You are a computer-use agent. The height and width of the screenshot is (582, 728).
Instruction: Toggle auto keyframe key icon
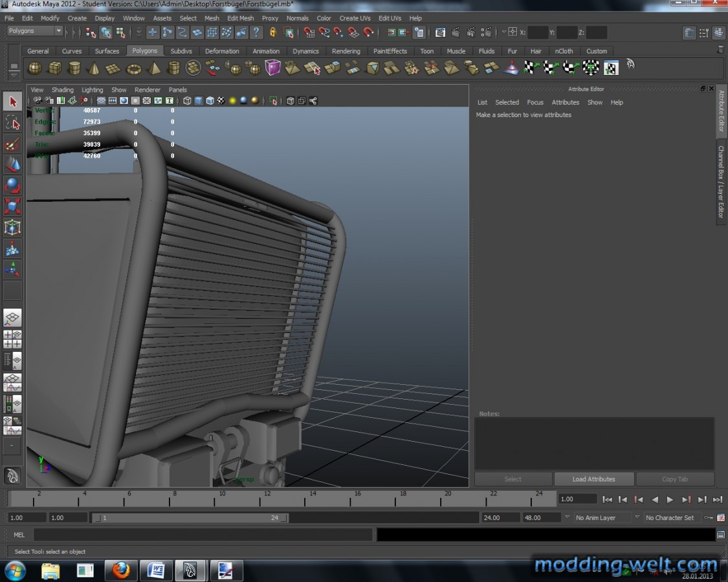[709, 517]
